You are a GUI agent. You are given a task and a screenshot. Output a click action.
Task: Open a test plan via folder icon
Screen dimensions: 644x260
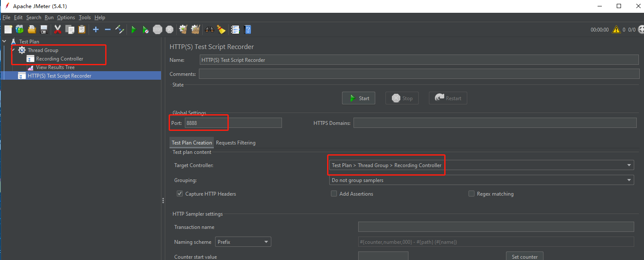(32, 29)
